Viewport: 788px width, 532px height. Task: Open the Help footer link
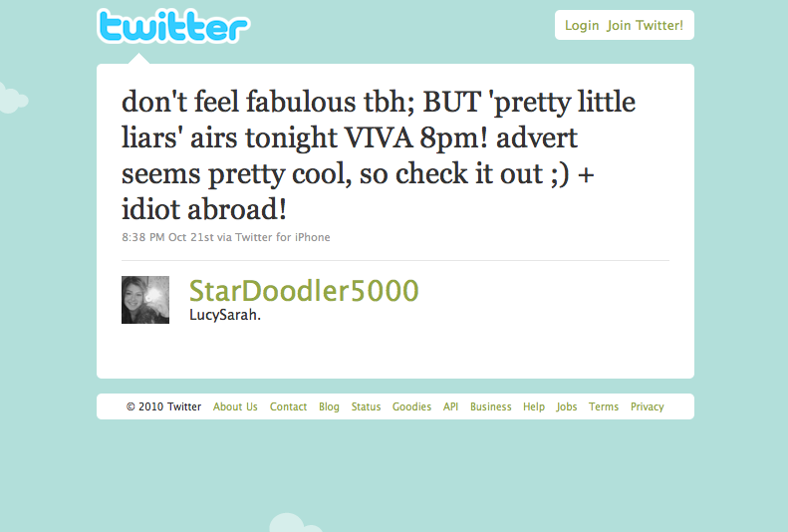pos(534,406)
